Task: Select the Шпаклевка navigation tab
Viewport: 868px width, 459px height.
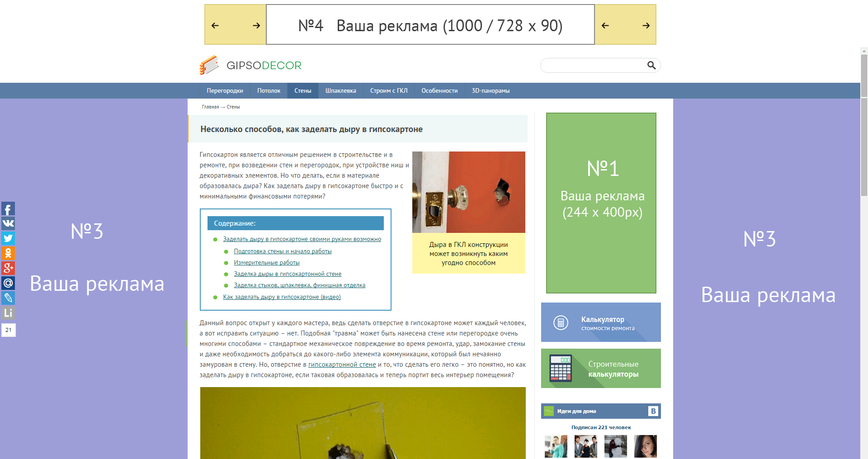Action: click(340, 91)
